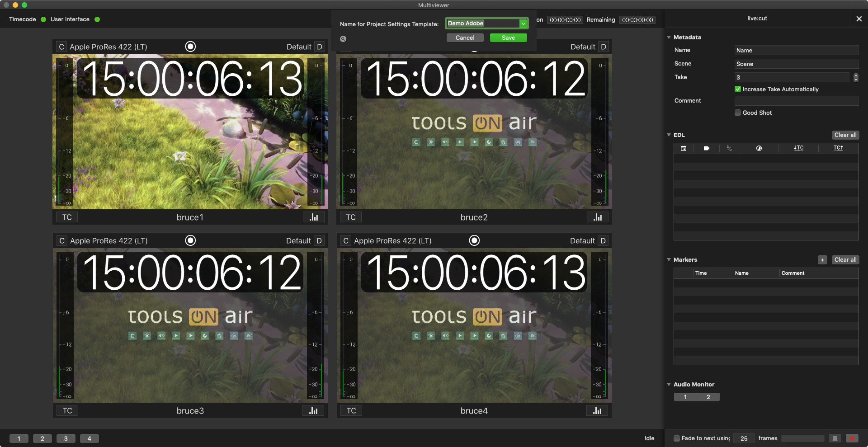Click the C codec icon on bruce4

(x=346, y=241)
